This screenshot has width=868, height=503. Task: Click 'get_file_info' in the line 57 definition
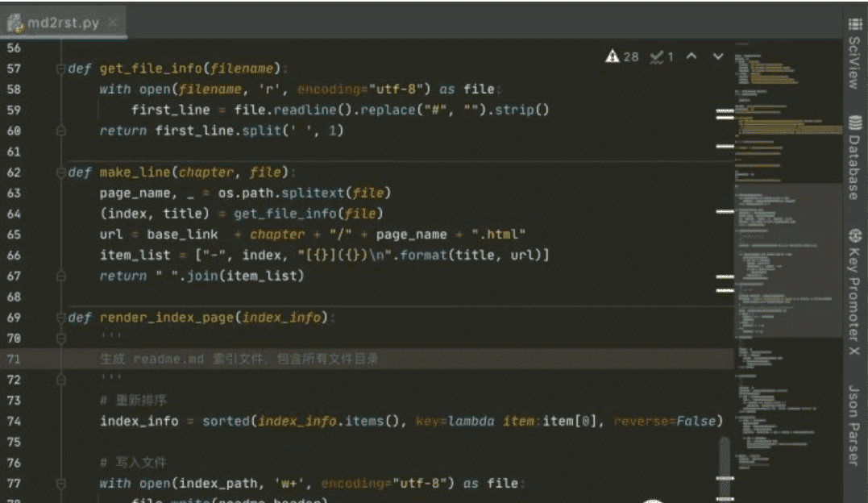pyautogui.click(x=152, y=69)
